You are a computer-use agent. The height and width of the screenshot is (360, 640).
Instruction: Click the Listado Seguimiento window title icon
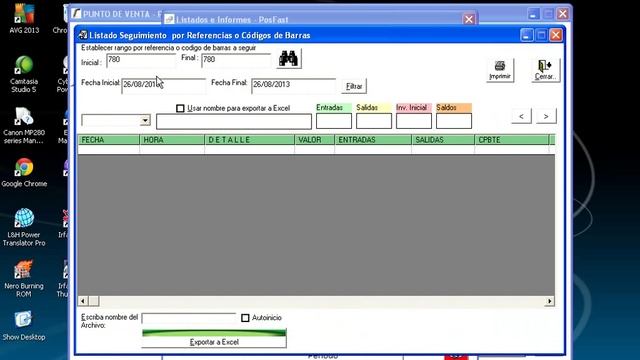coord(83,35)
